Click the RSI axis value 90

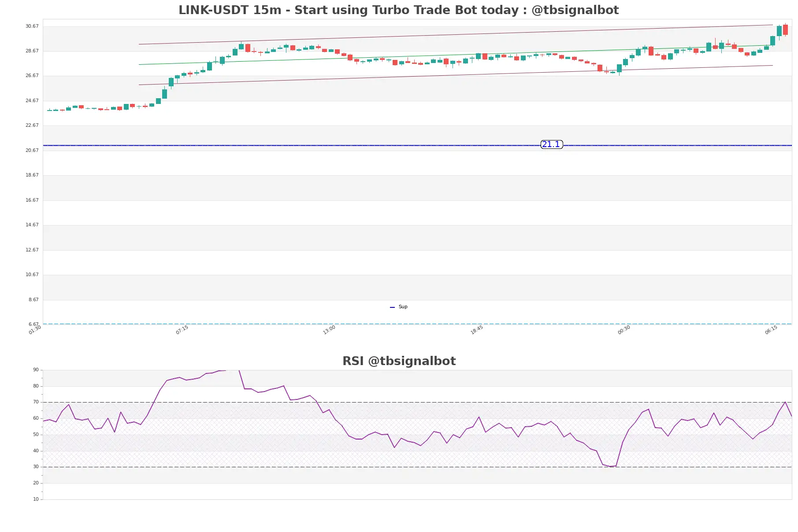tap(36, 370)
